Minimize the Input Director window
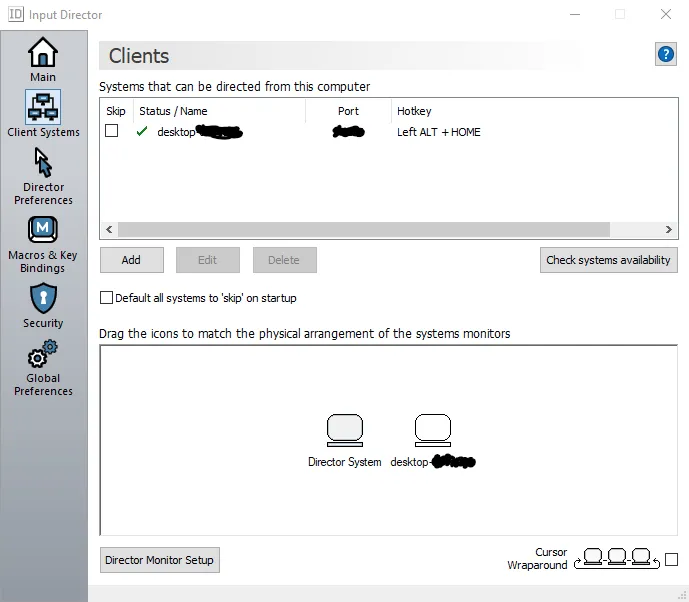 (x=575, y=15)
